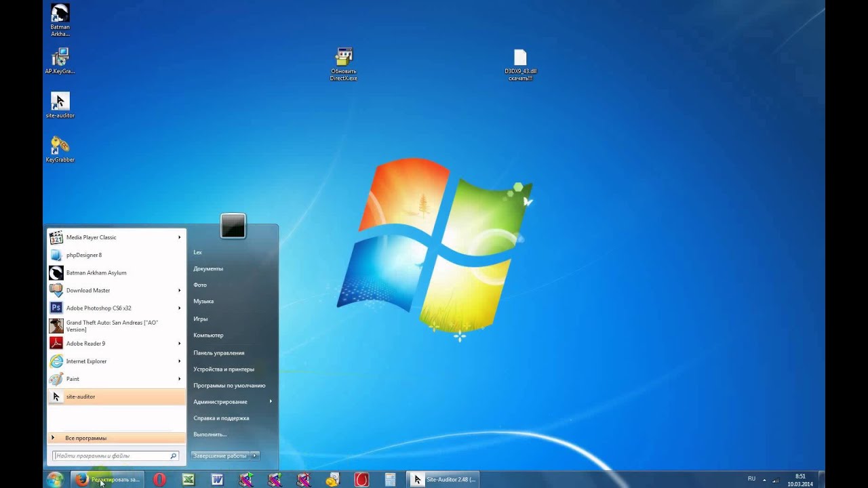The image size is (868, 488).
Task: Open Документы from Start menu
Action: (x=208, y=268)
